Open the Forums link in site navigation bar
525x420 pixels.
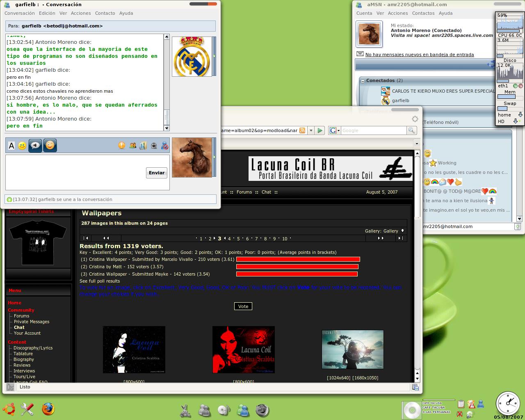pyautogui.click(x=244, y=192)
